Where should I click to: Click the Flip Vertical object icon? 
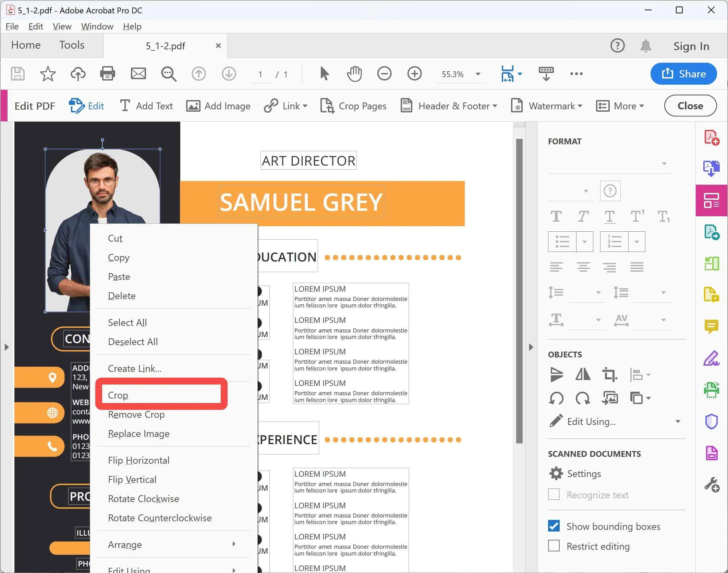coord(556,374)
